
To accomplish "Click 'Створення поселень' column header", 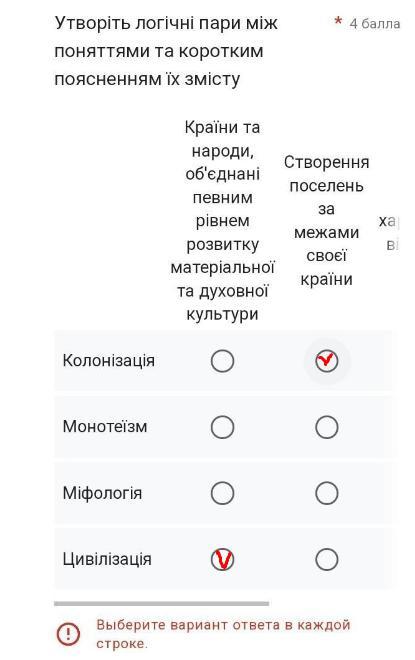I will point(327,221).
